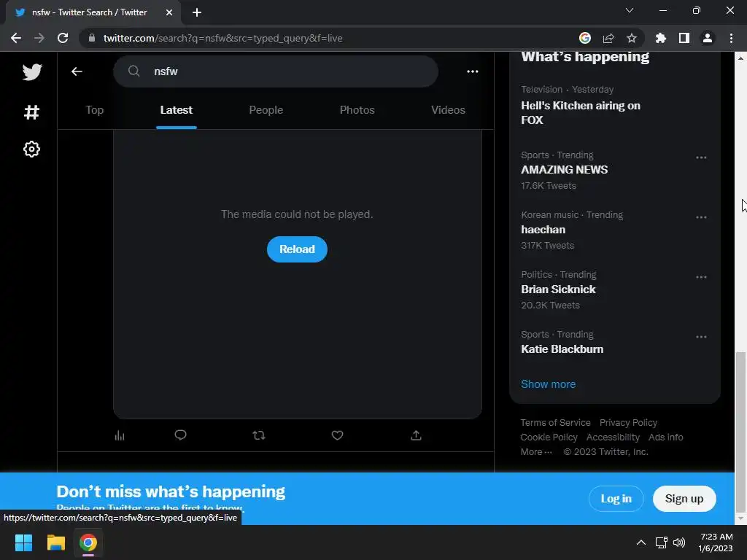Open the Extensions puzzle icon
The width and height of the screenshot is (747, 560).
[661, 38]
